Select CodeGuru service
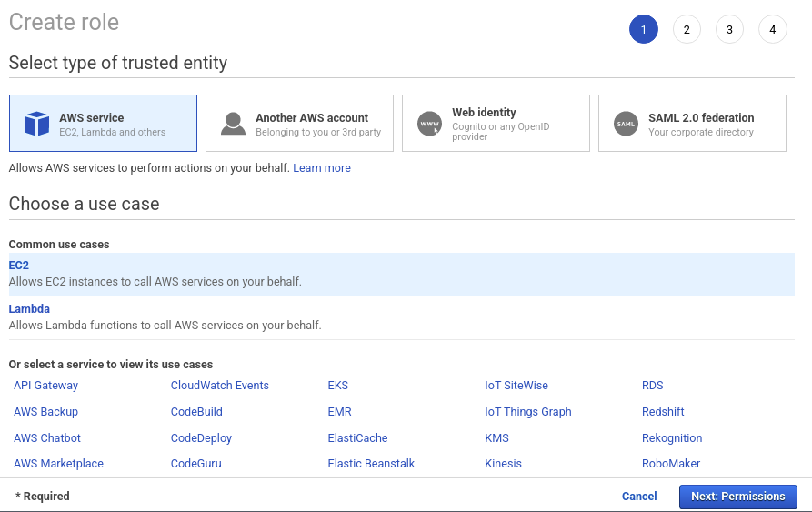 click(x=196, y=463)
